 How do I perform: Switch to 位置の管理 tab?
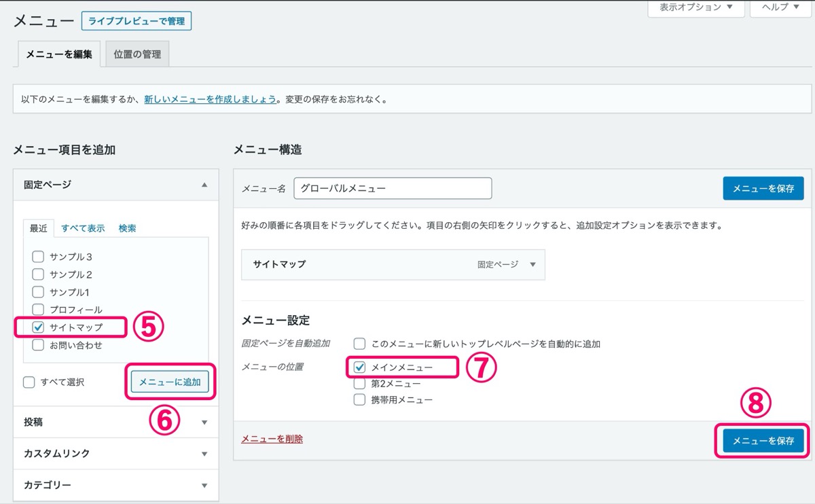138,54
